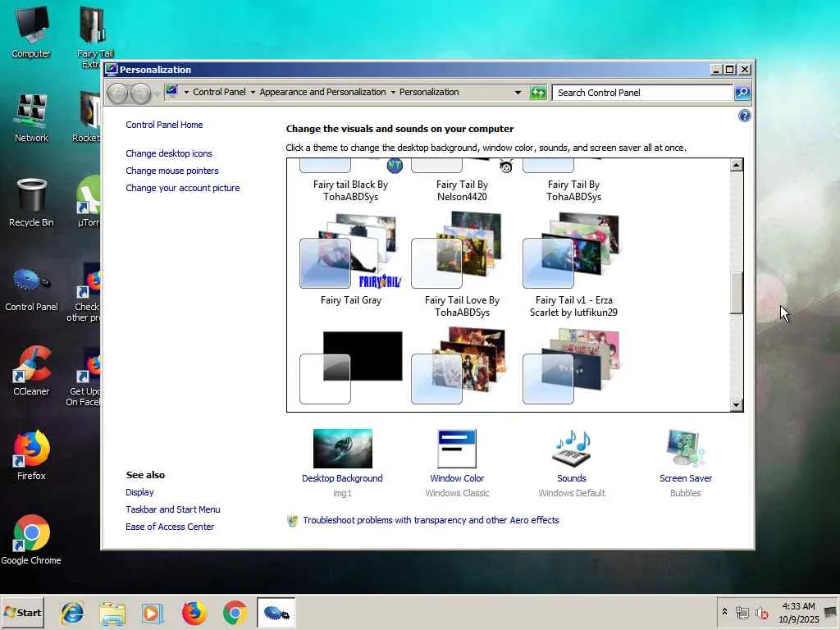The width and height of the screenshot is (840, 630).
Task: Launch Firefox from the taskbar
Action: coord(194,612)
